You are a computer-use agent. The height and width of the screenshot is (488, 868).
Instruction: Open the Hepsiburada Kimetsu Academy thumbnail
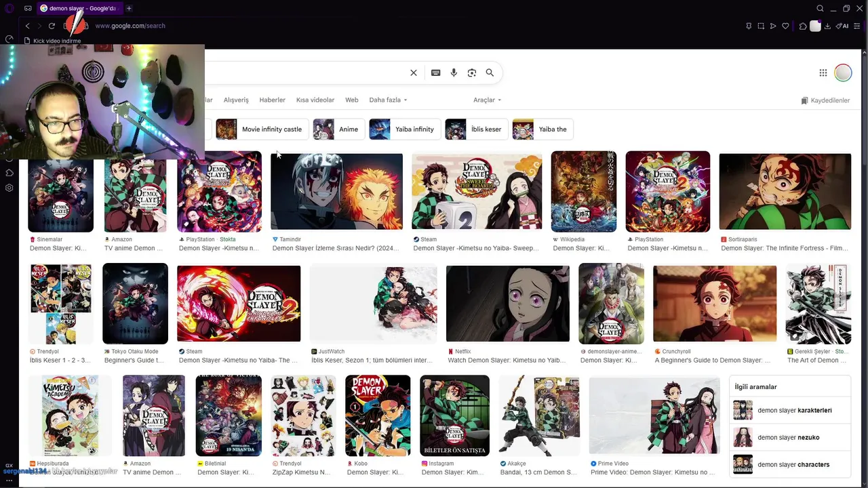point(70,415)
